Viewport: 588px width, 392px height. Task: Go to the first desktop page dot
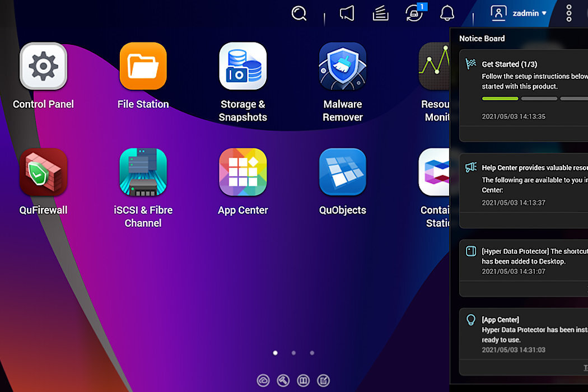276,353
